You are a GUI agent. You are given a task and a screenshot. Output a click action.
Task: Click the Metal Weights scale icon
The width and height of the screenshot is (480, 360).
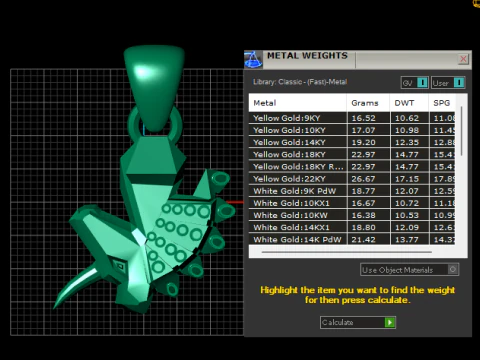pyautogui.click(x=253, y=60)
